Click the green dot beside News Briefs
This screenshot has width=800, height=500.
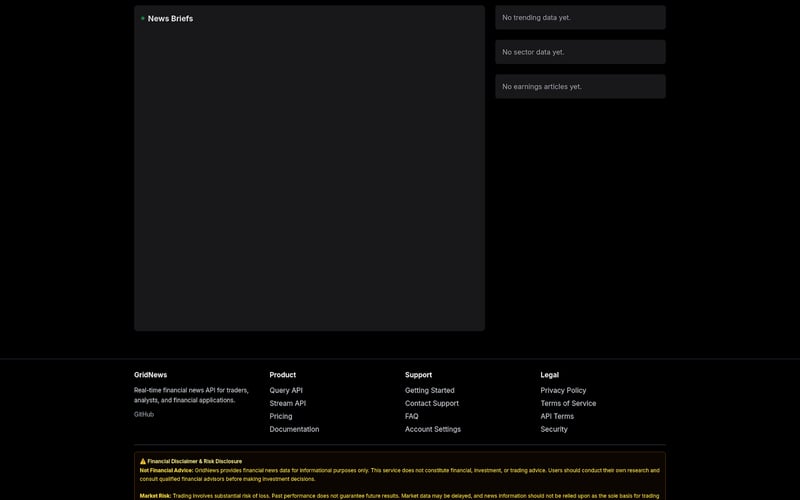[x=143, y=18]
